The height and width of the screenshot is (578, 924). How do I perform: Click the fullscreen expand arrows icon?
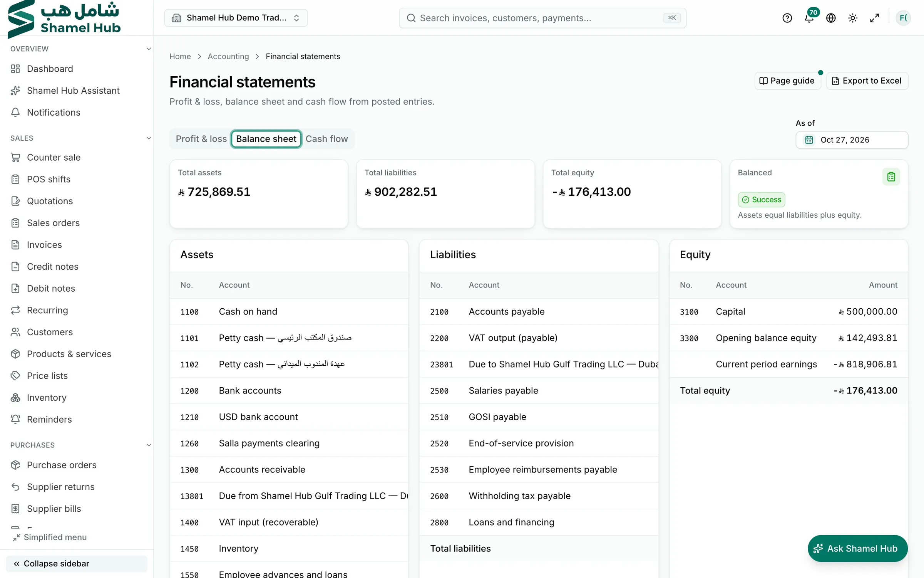pos(875,18)
